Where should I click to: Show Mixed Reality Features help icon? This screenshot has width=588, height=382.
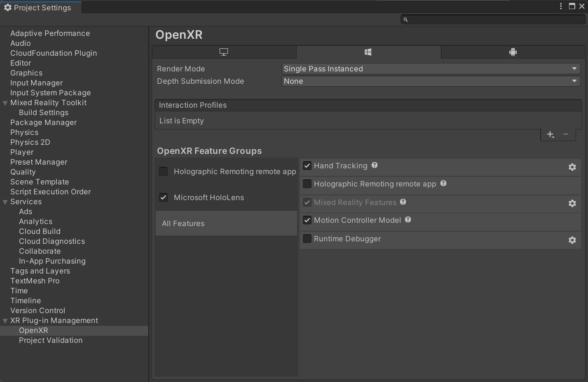point(403,202)
